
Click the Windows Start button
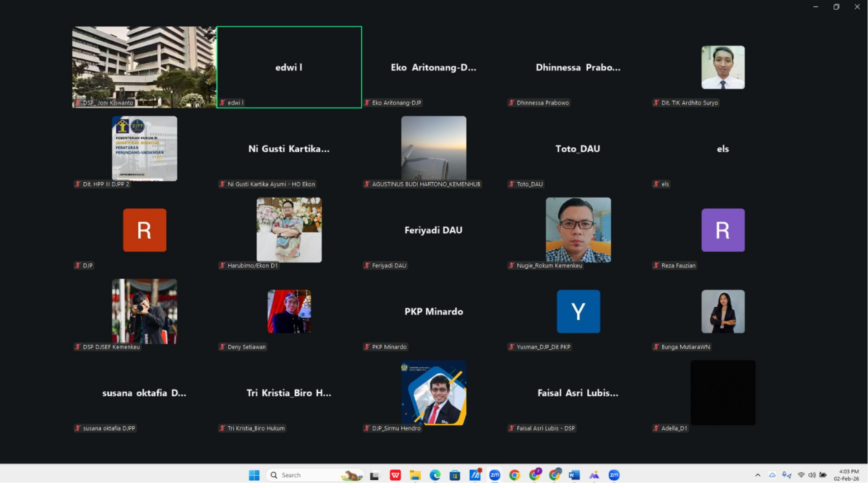coord(254,475)
